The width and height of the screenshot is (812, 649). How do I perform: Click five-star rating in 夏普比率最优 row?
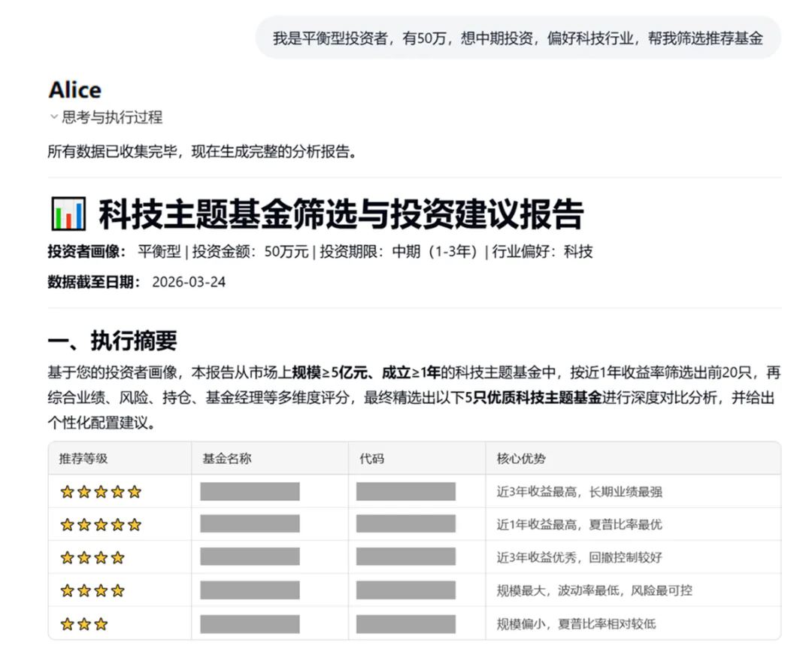point(101,525)
